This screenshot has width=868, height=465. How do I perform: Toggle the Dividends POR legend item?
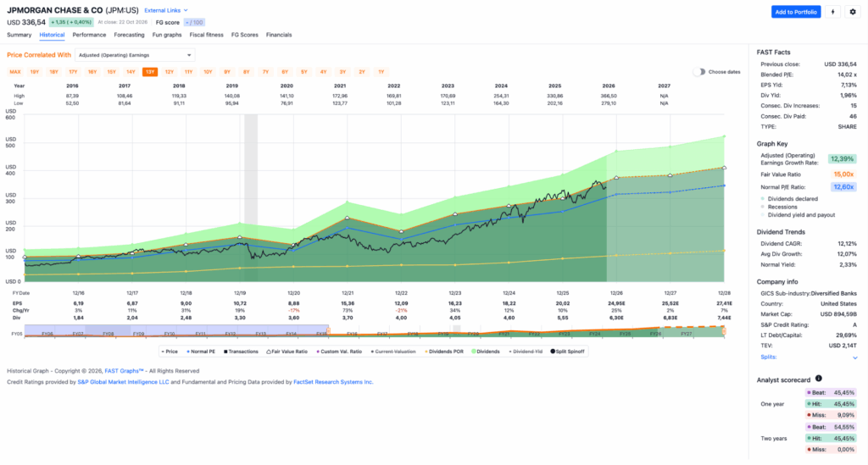[x=444, y=352]
